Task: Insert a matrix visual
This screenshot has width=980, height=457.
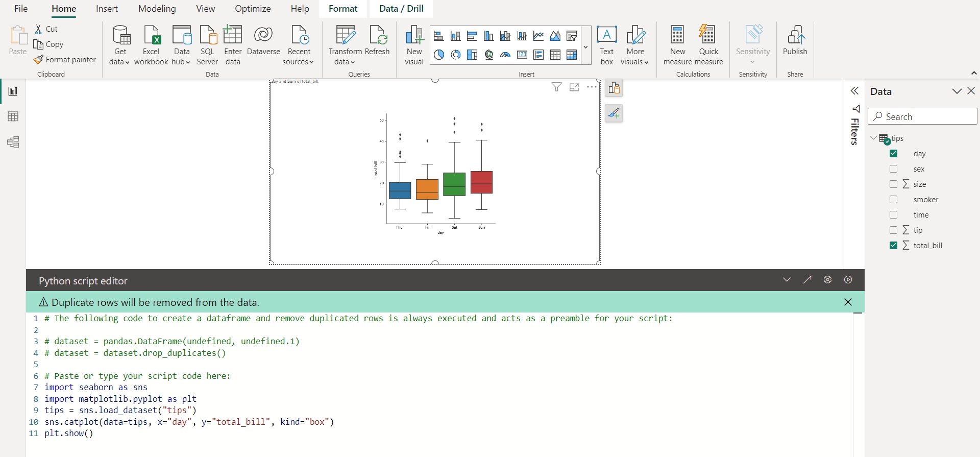Action: pyautogui.click(x=572, y=55)
